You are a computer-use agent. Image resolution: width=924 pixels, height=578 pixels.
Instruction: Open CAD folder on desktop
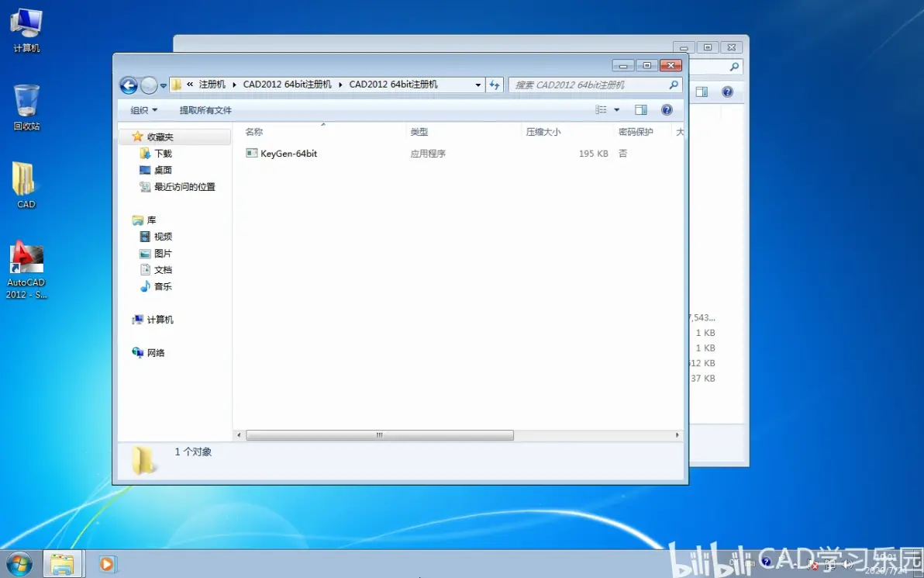[x=26, y=185]
